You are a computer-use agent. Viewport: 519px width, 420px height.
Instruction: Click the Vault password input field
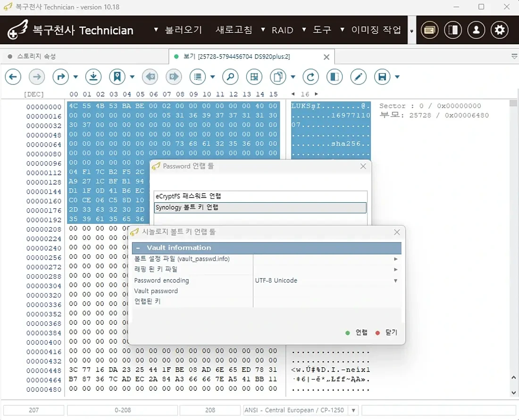tap(327, 291)
